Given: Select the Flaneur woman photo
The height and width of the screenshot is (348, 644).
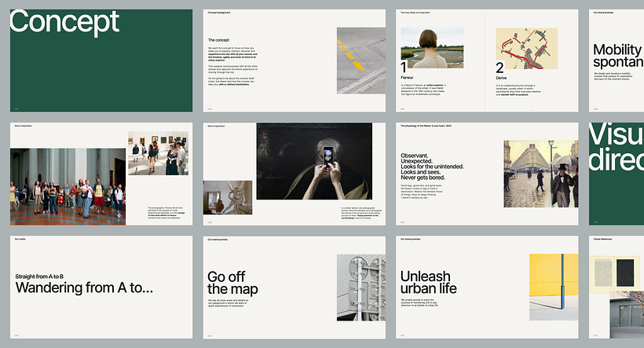Looking at the screenshot, I should coord(432,48).
